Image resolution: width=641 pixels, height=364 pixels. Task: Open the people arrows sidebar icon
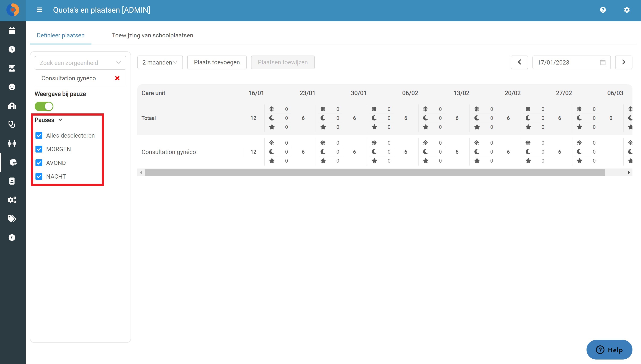(x=12, y=144)
